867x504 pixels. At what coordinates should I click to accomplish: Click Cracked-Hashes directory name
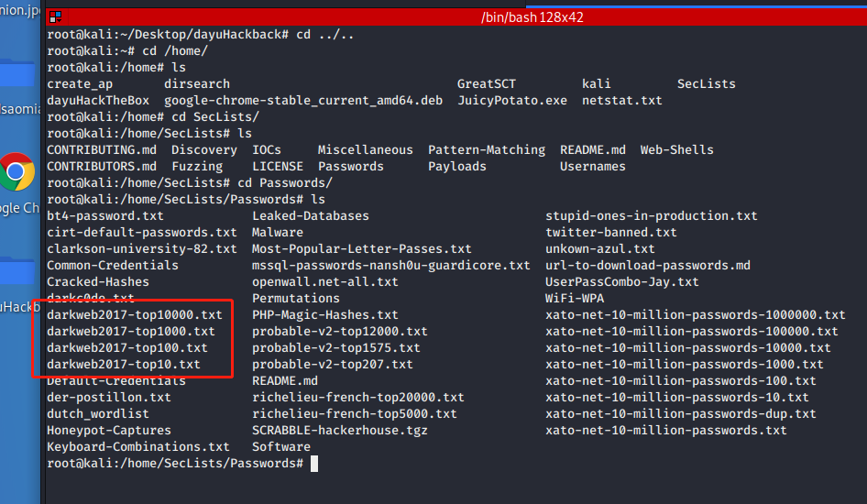[x=98, y=282]
